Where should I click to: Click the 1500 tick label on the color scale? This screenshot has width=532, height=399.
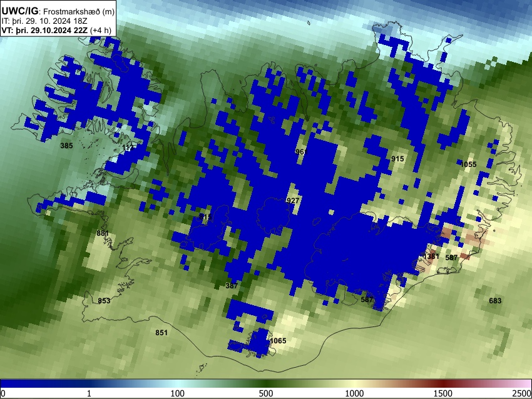tap(443, 393)
